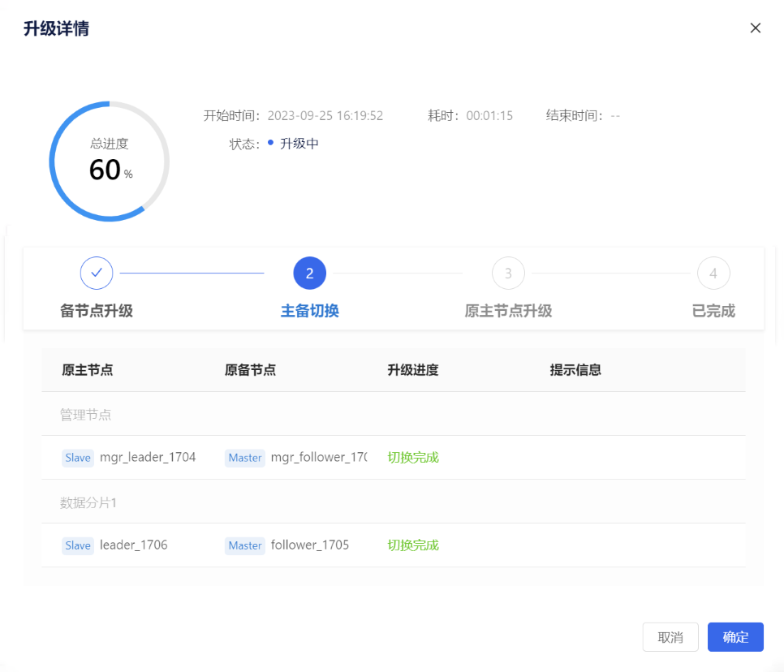Click the start time 2023-09-25 16:19:52
This screenshot has height=672, width=784.
pyautogui.click(x=325, y=116)
